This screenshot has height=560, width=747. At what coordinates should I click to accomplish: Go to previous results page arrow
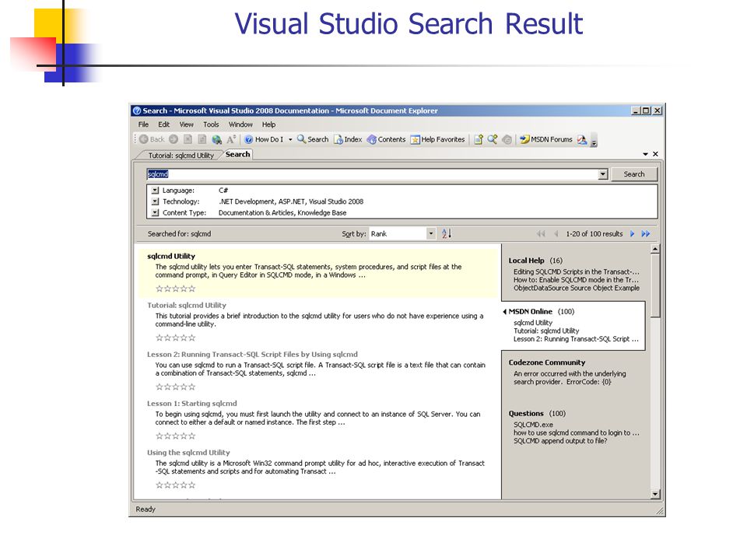click(556, 234)
